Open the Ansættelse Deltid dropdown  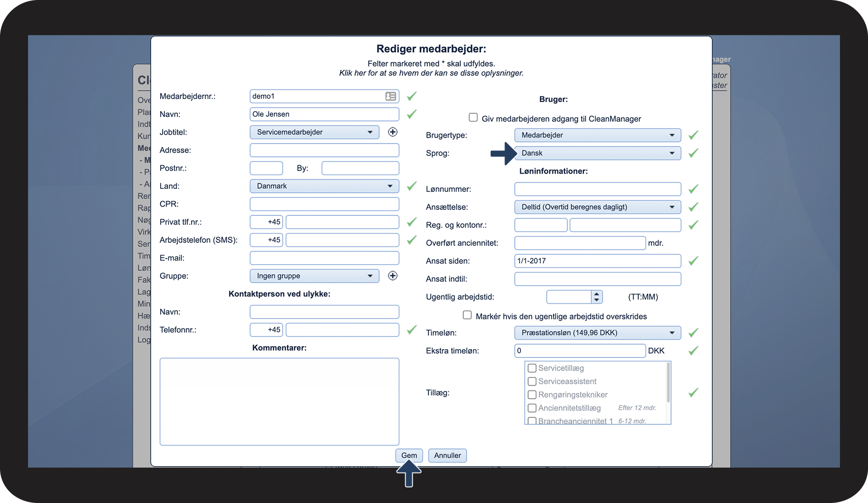(598, 207)
